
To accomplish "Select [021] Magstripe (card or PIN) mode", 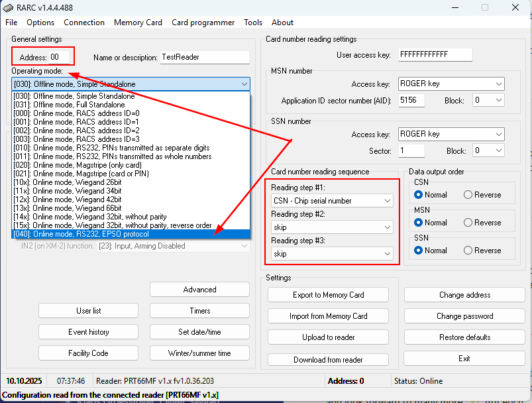I will (x=131, y=174).
